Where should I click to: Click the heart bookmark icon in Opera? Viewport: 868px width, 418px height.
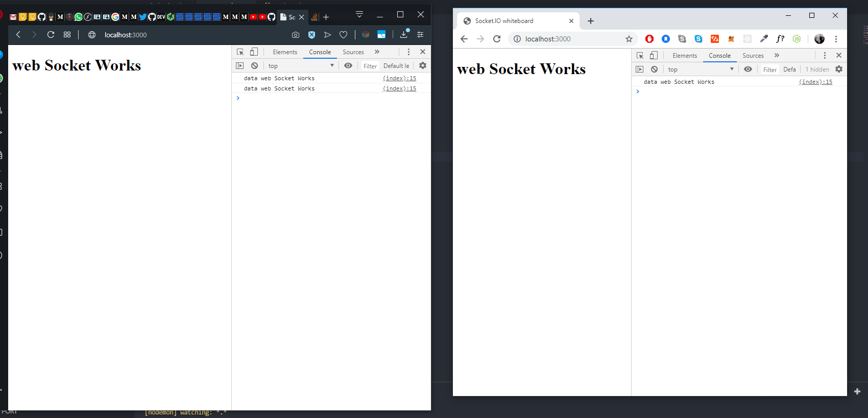[x=344, y=35]
